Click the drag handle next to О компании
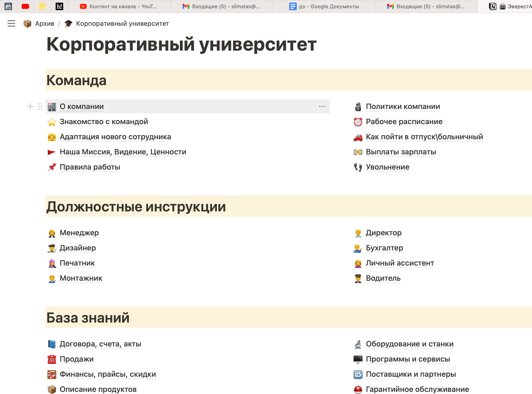The image size is (532, 394). pos(40,106)
